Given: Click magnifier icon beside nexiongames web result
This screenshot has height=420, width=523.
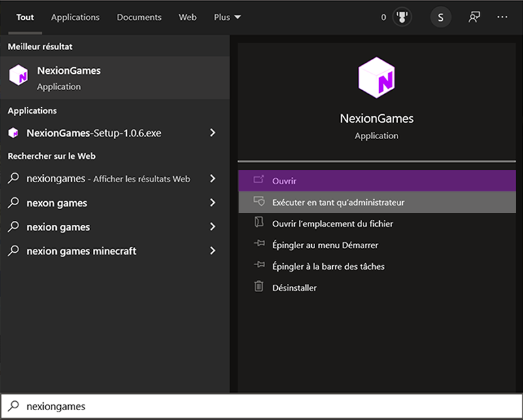Looking at the screenshot, I should tap(13, 178).
